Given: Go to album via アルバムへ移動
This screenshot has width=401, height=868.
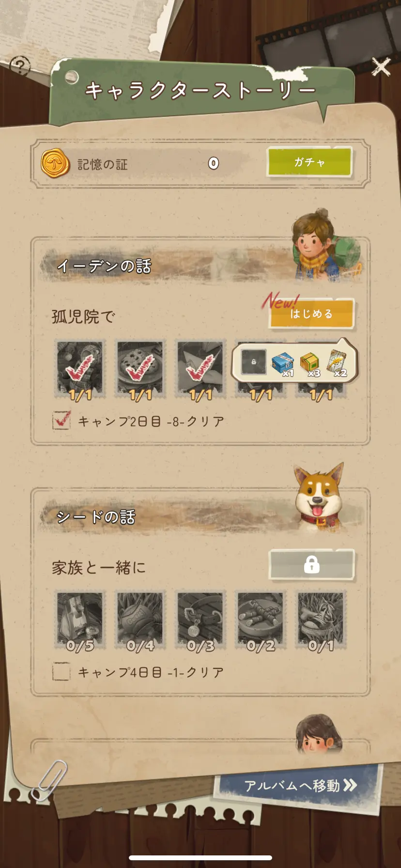Looking at the screenshot, I should [x=300, y=786].
